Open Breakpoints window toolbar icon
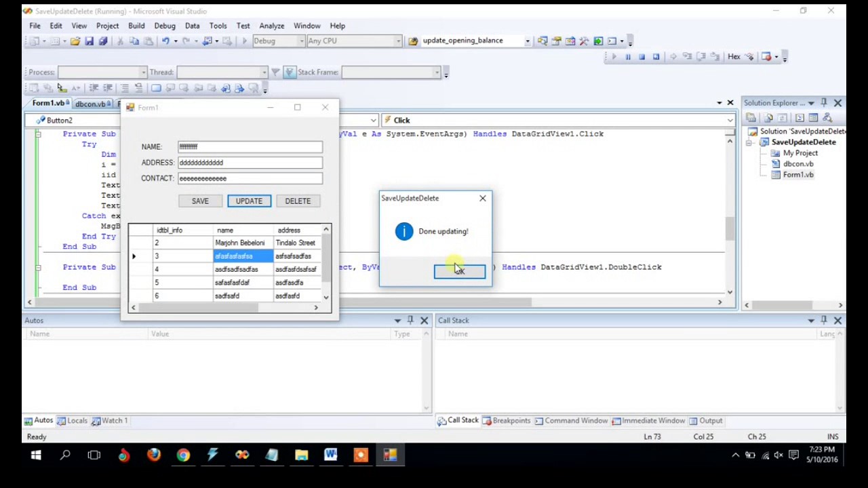Screen dimensions: 868x488 [x=766, y=57]
